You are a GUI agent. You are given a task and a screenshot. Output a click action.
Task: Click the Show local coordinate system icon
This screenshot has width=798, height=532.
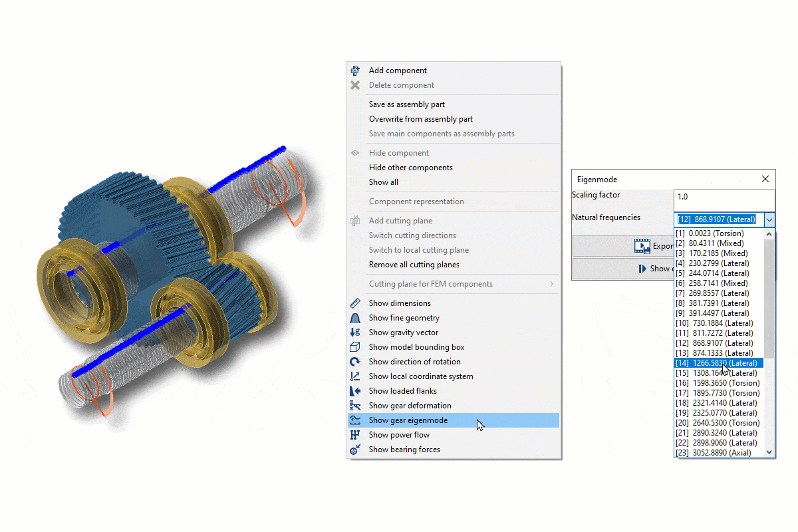(355, 376)
